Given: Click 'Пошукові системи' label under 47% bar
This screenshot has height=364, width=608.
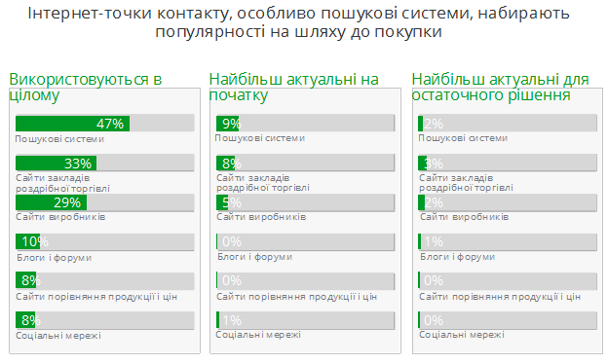Looking at the screenshot, I should coord(59,139).
